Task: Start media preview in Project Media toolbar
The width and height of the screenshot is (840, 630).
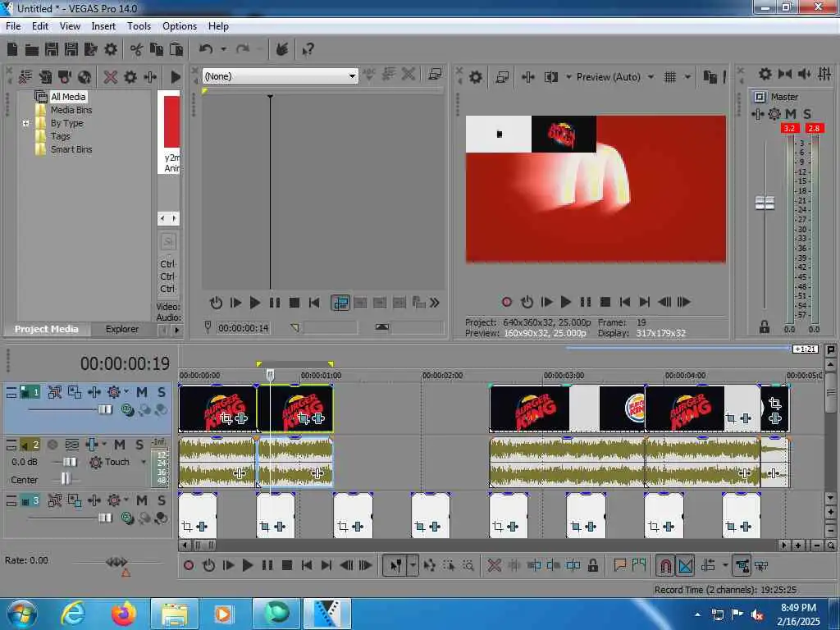Action: click(x=176, y=77)
